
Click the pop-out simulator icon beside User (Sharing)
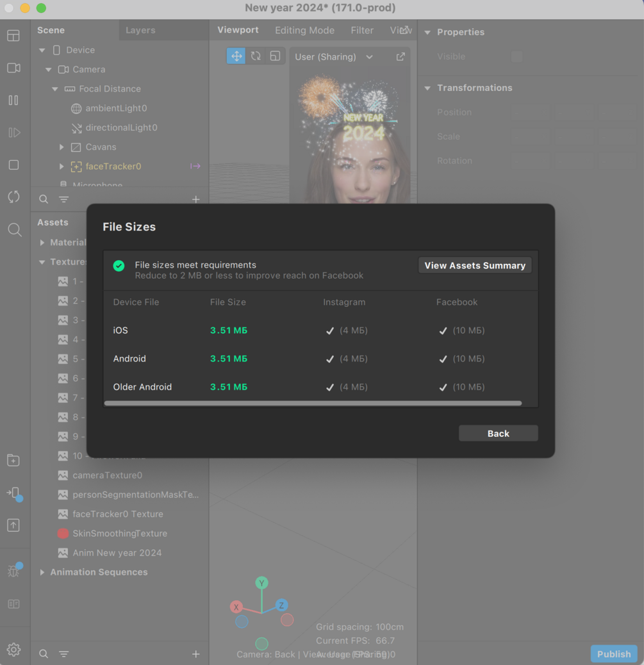[400, 57]
